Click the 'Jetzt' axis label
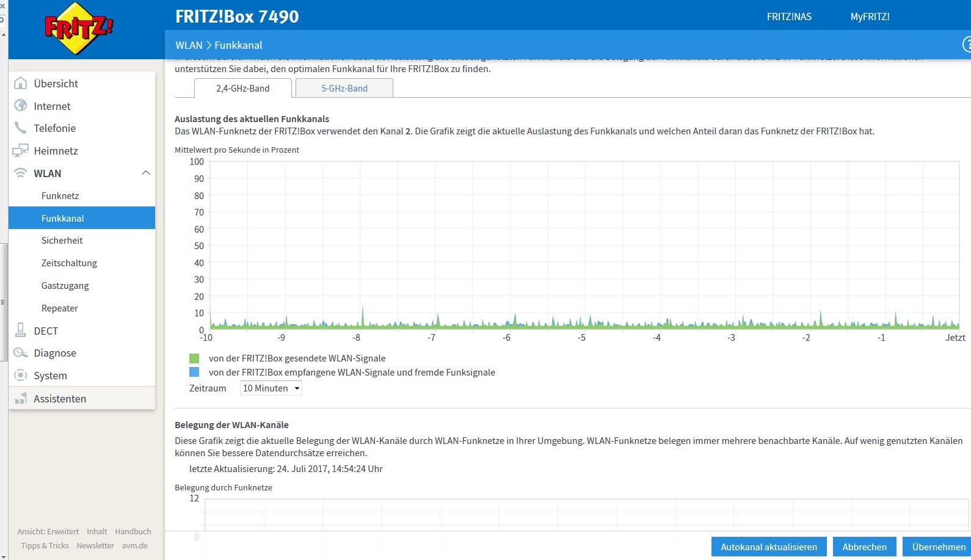 coord(955,337)
